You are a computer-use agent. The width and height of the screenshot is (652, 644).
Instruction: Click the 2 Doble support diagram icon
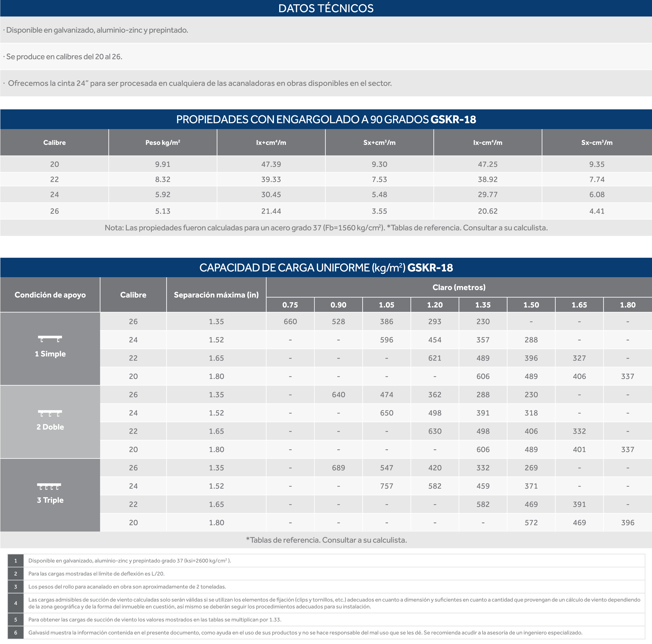coord(50,413)
